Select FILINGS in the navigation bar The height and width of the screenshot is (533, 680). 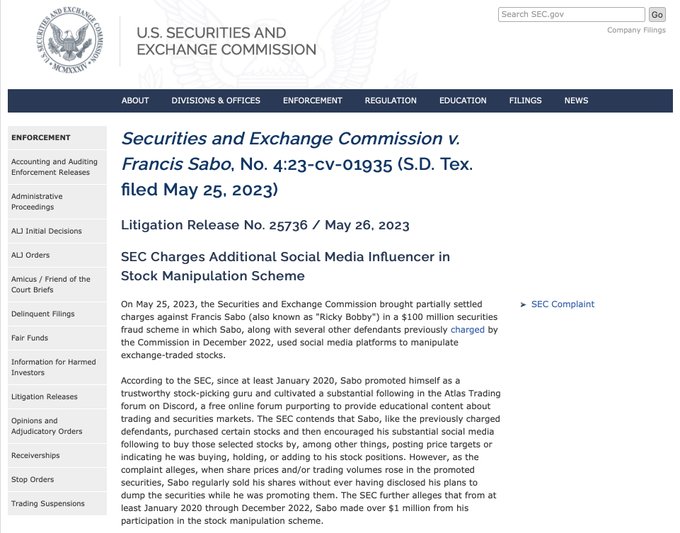(526, 101)
